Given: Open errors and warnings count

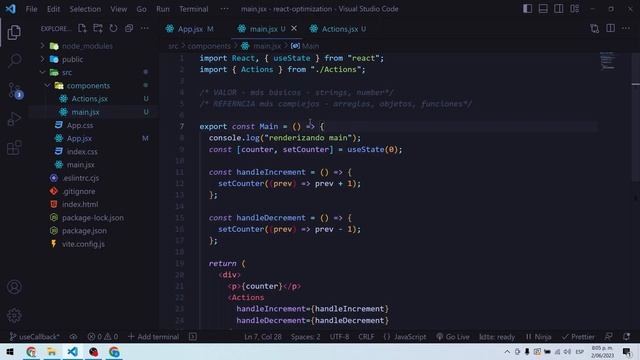Looking at the screenshot, I should pyautogui.click(x=103, y=337).
